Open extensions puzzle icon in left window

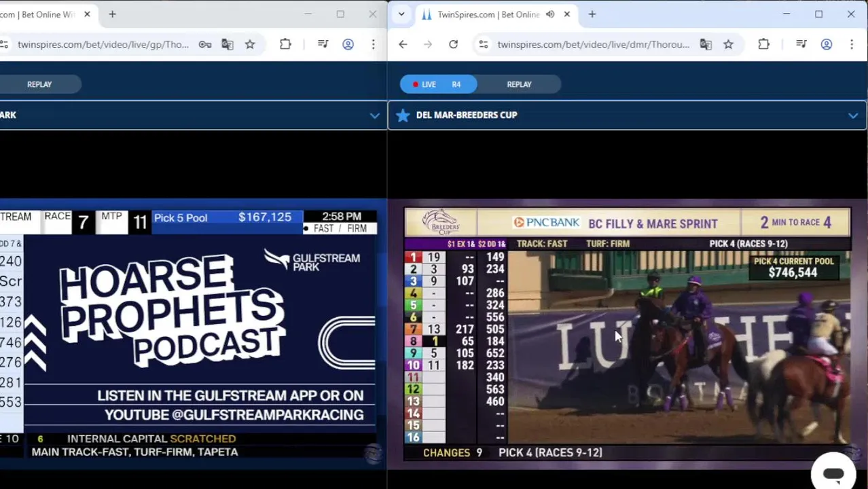tap(285, 44)
